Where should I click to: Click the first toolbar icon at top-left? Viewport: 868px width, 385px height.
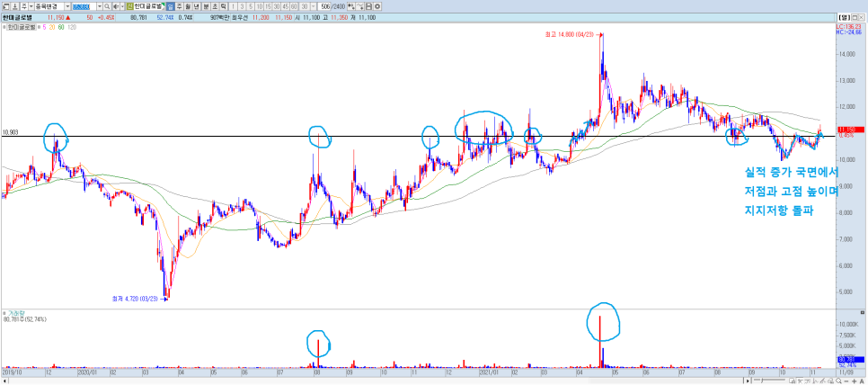(6, 6)
